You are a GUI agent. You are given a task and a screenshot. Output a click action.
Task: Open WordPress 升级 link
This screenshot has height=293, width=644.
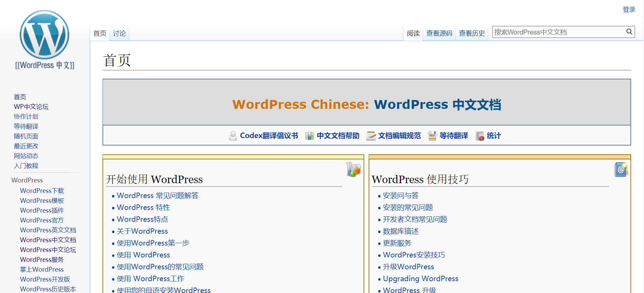point(410,290)
